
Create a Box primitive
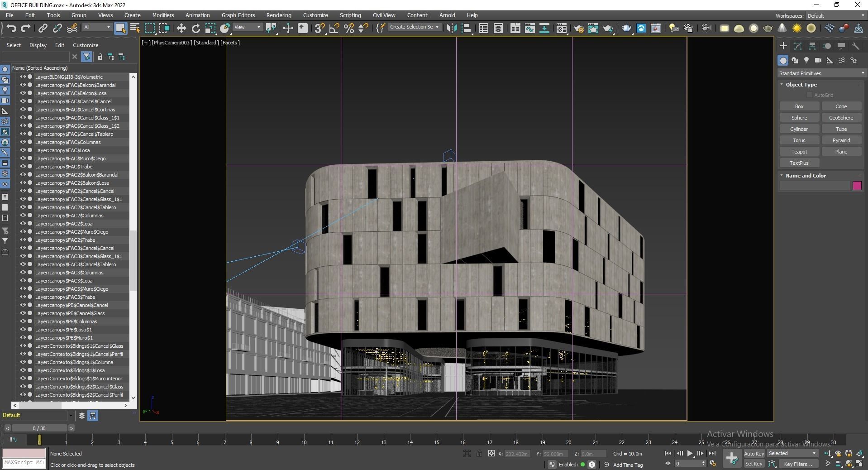799,106
